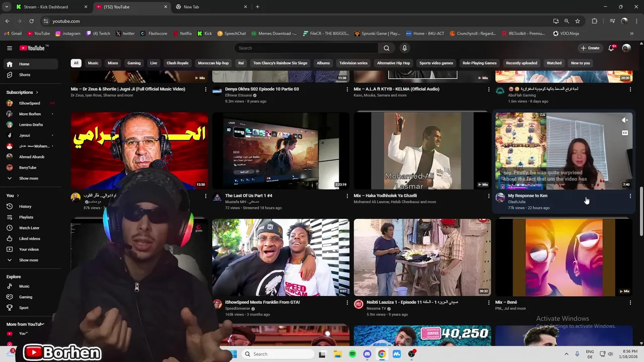Select the Recently uploaded chip
The image size is (644, 362).
click(x=522, y=63)
